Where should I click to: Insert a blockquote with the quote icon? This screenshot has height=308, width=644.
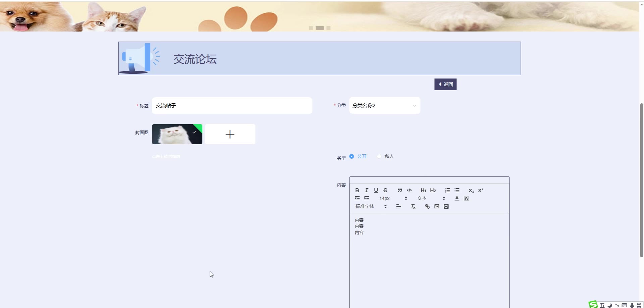point(400,190)
